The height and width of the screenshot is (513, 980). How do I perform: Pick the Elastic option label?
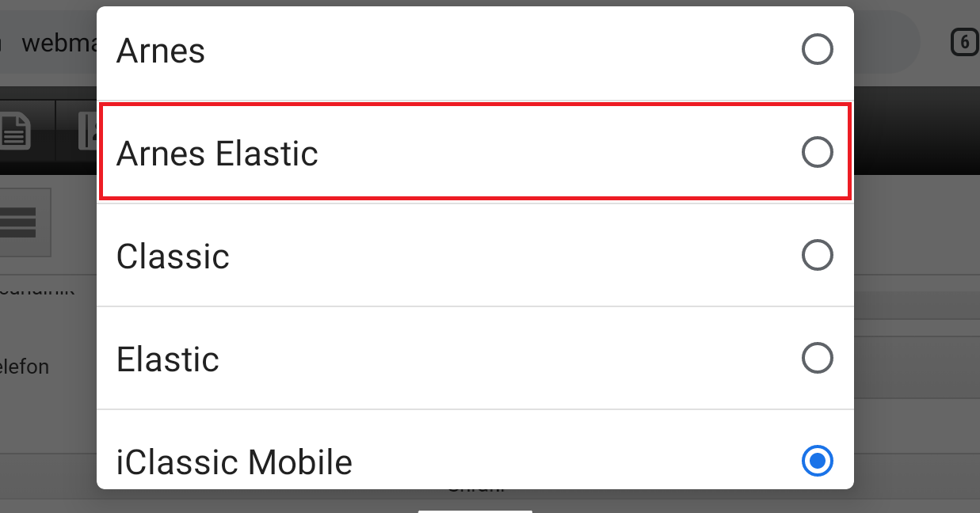(x=168, y=359)
